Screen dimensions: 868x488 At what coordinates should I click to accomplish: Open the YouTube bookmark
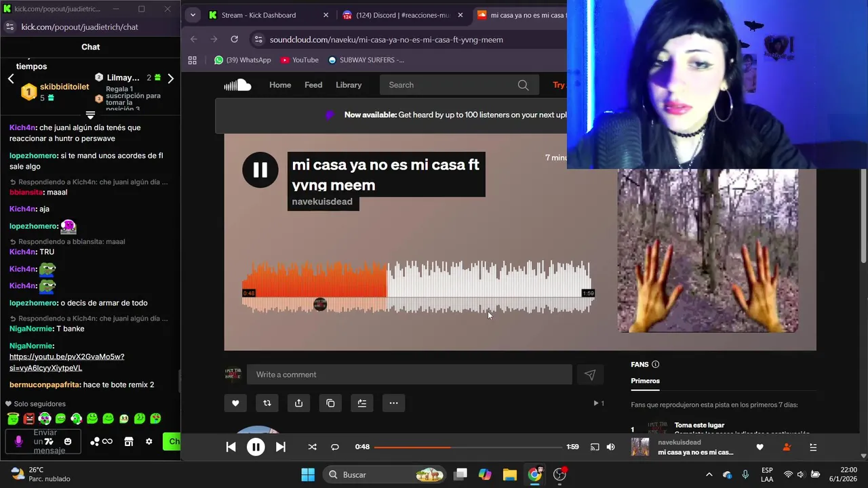299,60
